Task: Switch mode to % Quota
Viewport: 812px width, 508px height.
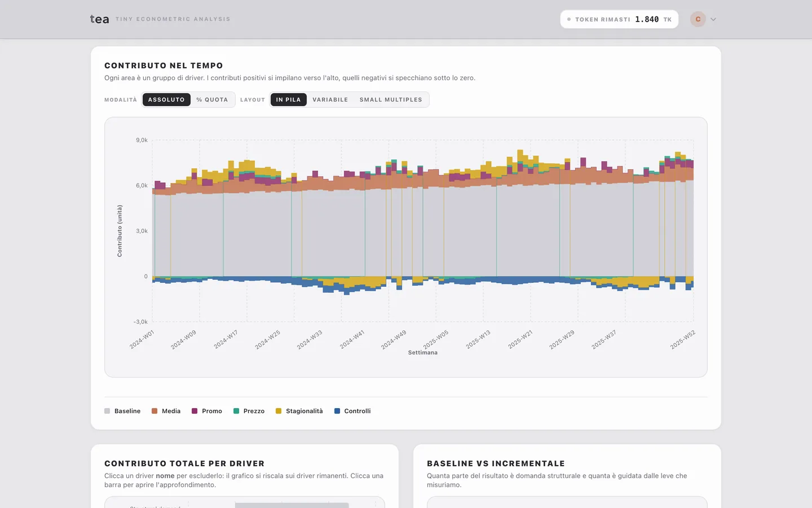Action: click(212, 100)
